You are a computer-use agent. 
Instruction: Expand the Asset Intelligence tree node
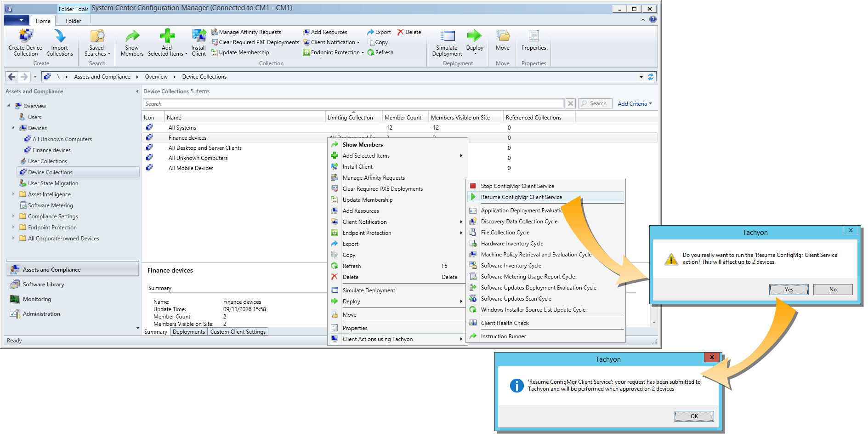13,194
